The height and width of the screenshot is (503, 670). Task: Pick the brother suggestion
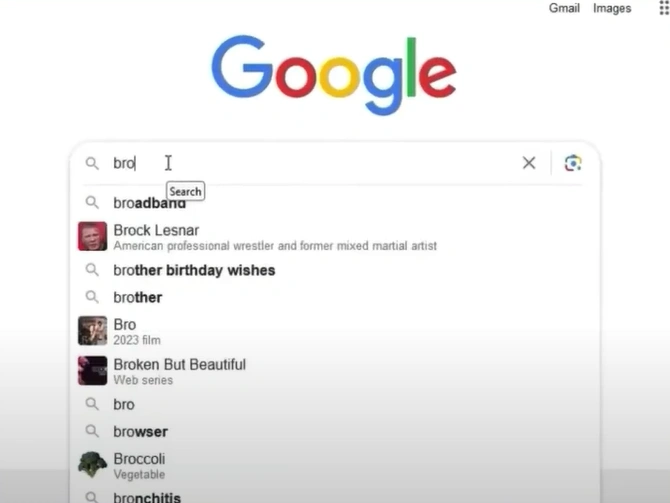(335, 297)
